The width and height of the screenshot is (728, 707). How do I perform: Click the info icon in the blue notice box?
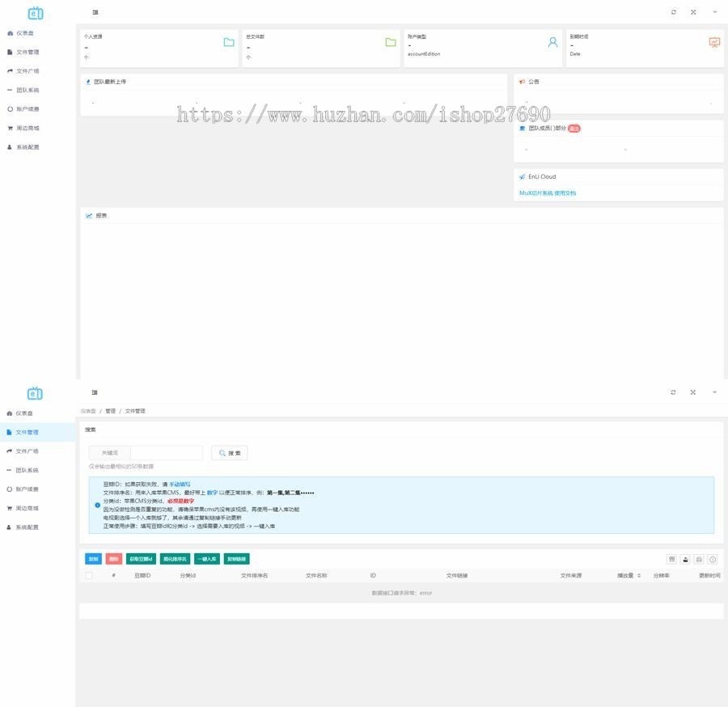click(98, 505)
